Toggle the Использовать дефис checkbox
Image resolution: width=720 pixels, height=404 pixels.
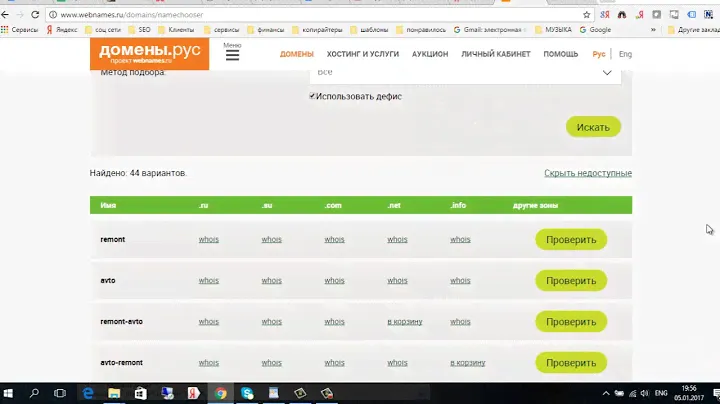click(x=313, y=96)
